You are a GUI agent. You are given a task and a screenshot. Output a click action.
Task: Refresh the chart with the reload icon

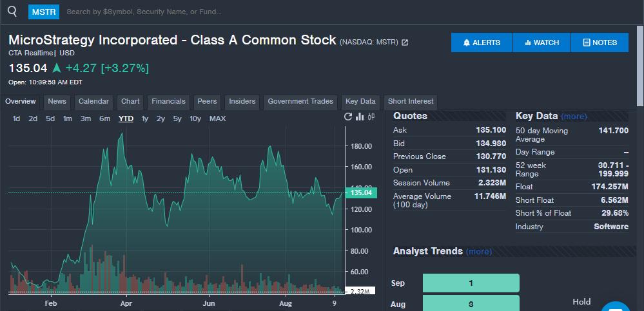coord(348,117)
